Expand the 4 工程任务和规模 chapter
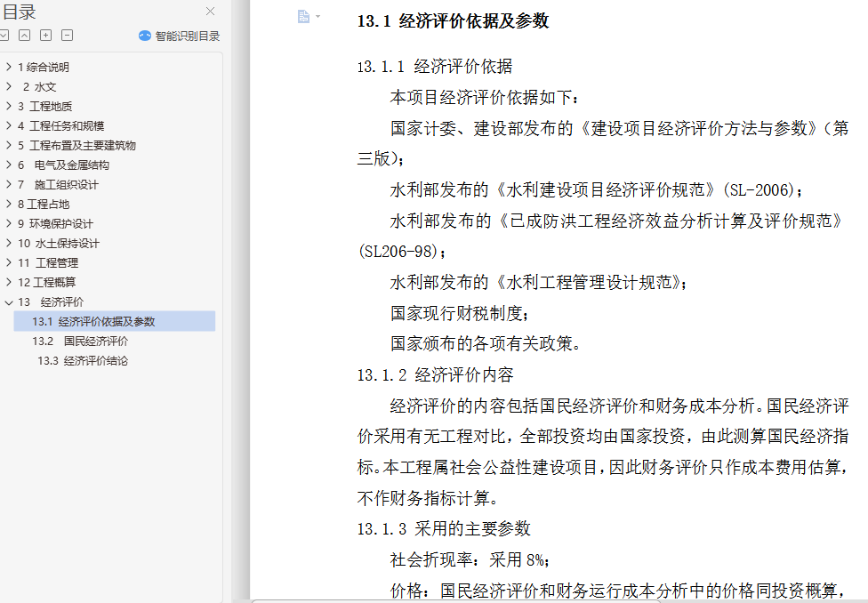 coord(8,125)
